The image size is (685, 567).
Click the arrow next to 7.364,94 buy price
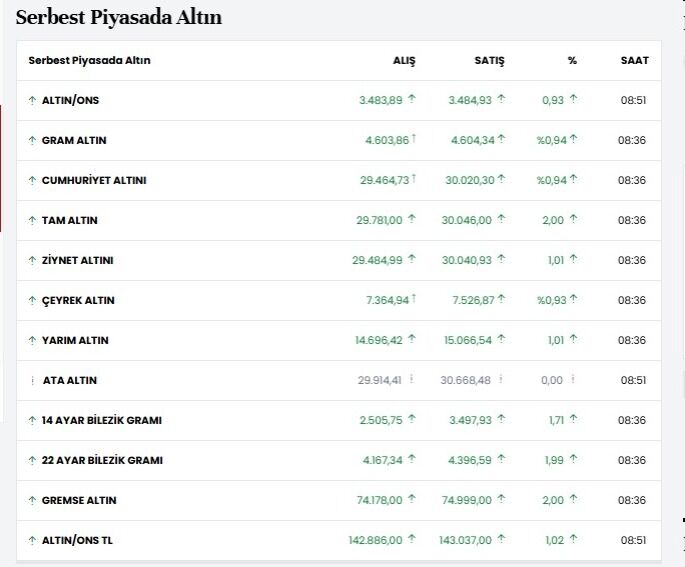tap(413, 300)
